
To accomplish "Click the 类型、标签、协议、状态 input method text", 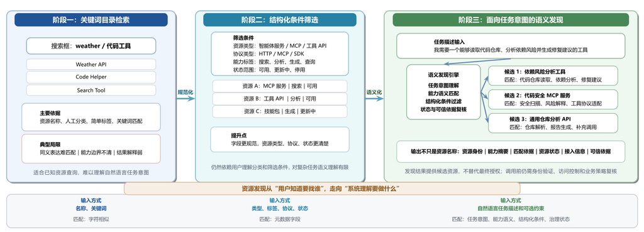I will (280, 209).
